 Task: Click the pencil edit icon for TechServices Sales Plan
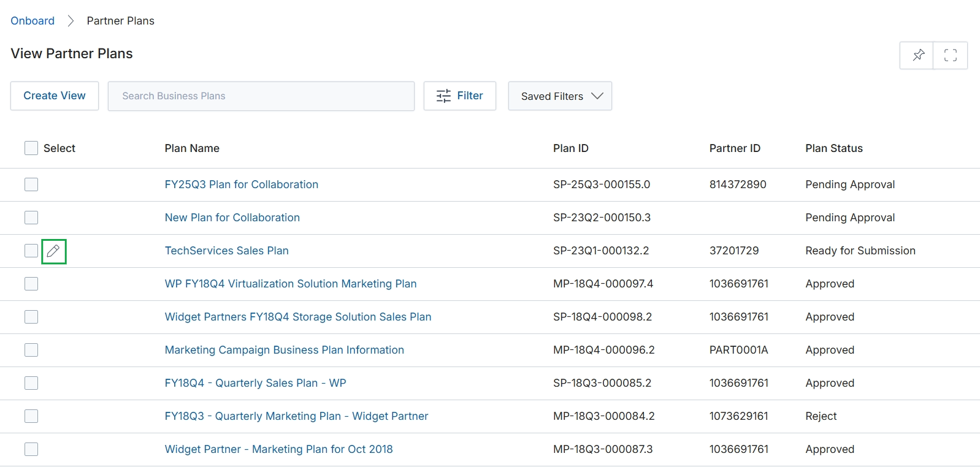click(54, 251)
